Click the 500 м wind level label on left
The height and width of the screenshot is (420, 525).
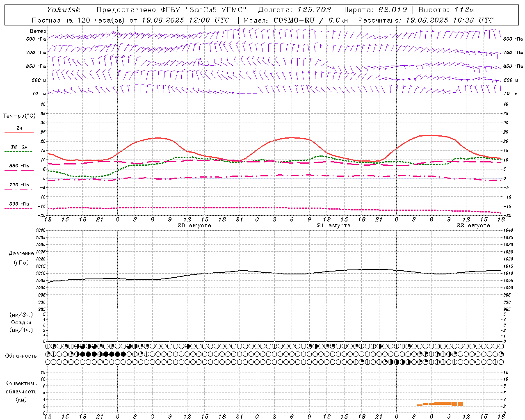(39, 80)
